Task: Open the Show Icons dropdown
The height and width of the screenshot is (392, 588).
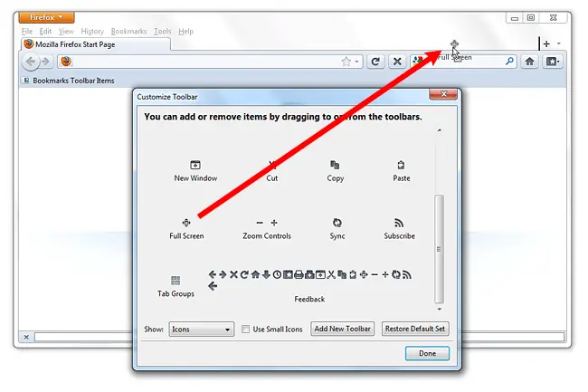Action: [202, 330]
